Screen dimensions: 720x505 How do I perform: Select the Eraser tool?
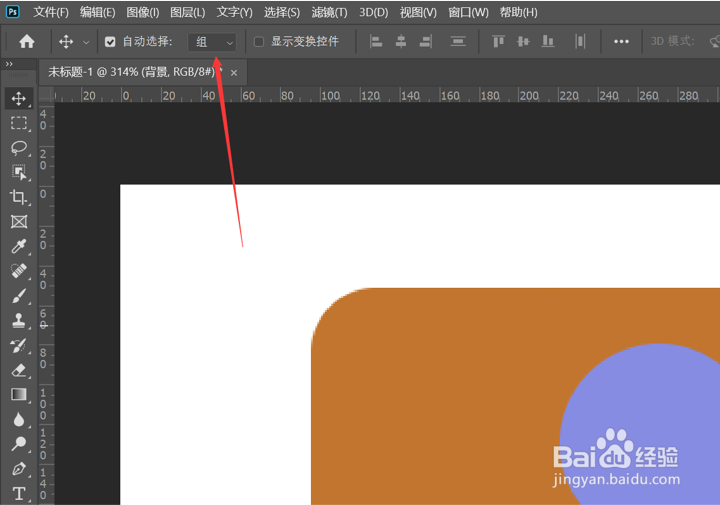(19, 370)
